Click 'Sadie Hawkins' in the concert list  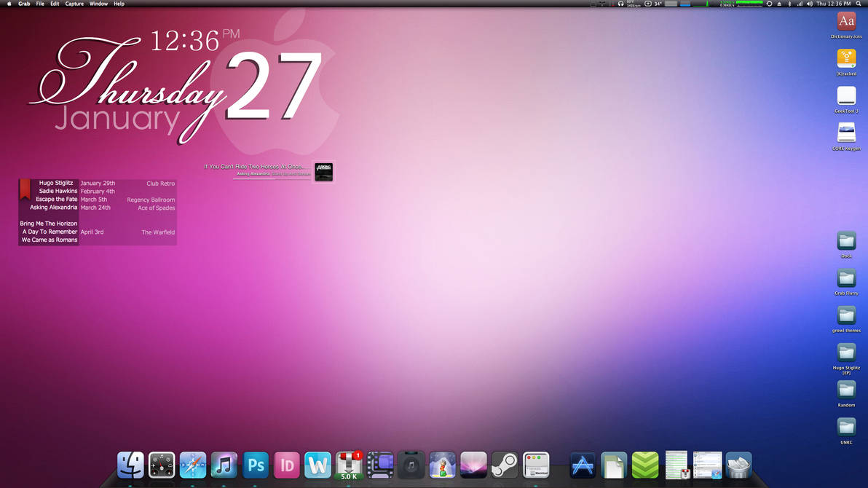tap(58, 191)
